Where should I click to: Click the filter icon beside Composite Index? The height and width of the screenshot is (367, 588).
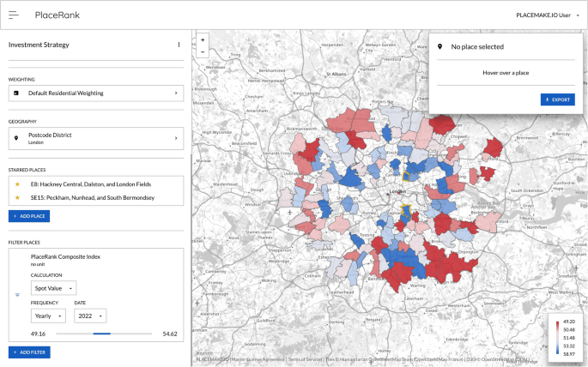(x=17, y=293)
